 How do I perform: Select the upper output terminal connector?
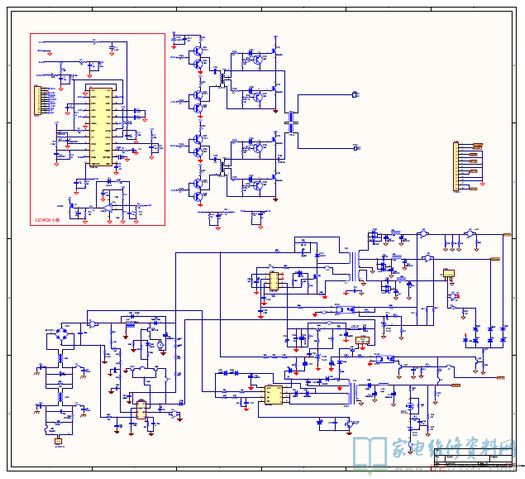tap(355, 95)
